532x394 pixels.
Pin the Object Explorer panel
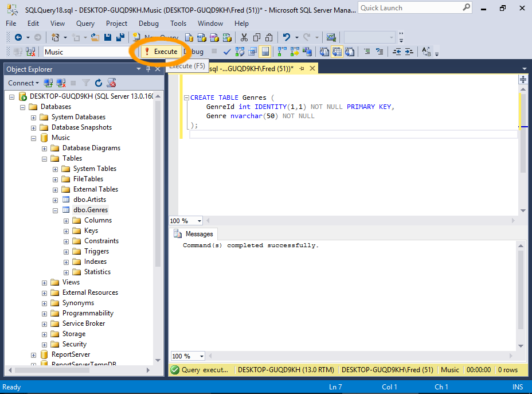tap(147, 69)
